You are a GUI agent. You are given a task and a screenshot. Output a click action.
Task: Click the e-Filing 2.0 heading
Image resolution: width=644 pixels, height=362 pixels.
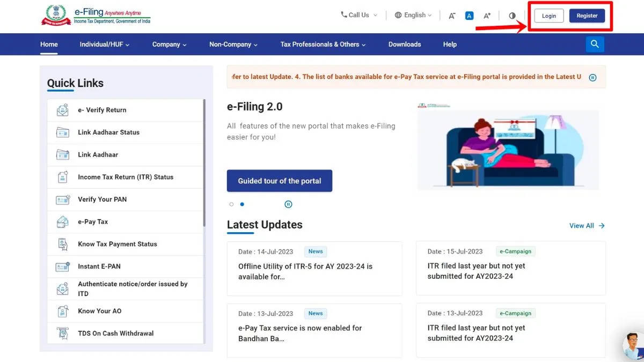point(254,107)
